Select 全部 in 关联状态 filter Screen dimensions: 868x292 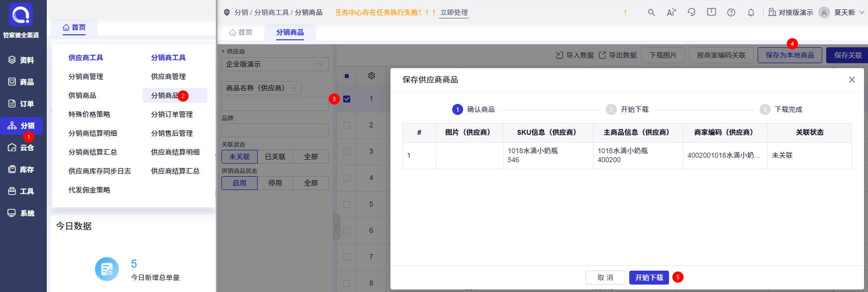click(x=311, y=157)
